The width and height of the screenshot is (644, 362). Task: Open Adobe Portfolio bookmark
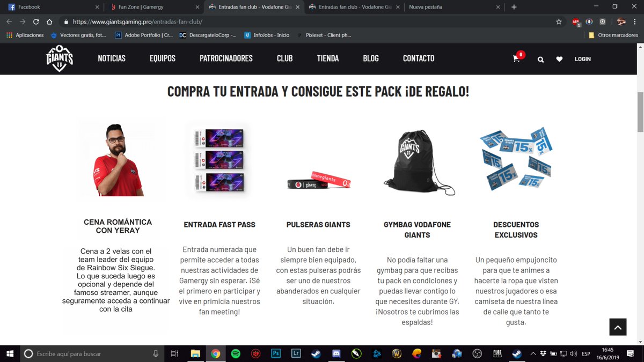pyautogui.click(x=144, y=35)
